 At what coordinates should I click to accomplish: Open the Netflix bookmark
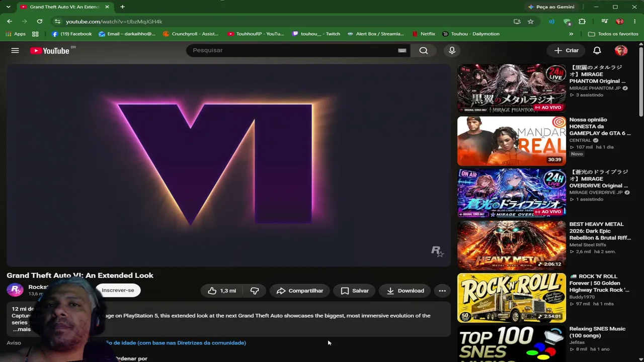(x=423, y=34)
